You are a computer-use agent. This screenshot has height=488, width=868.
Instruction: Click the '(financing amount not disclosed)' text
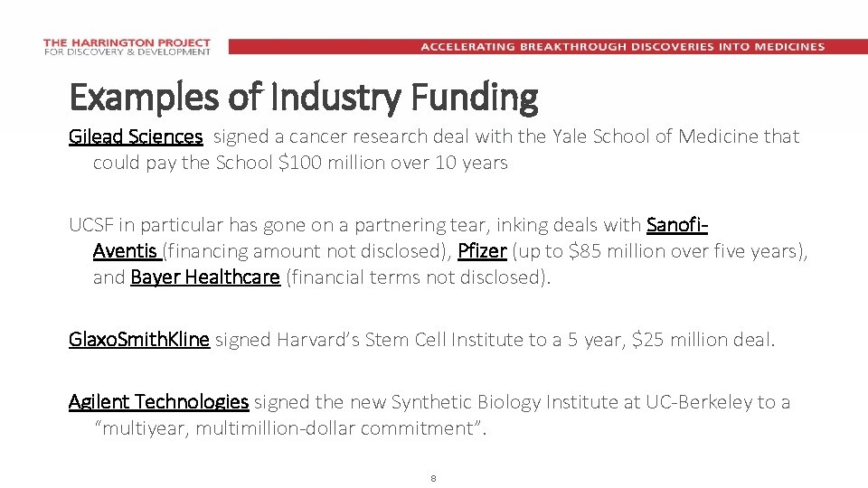(307, 250)
